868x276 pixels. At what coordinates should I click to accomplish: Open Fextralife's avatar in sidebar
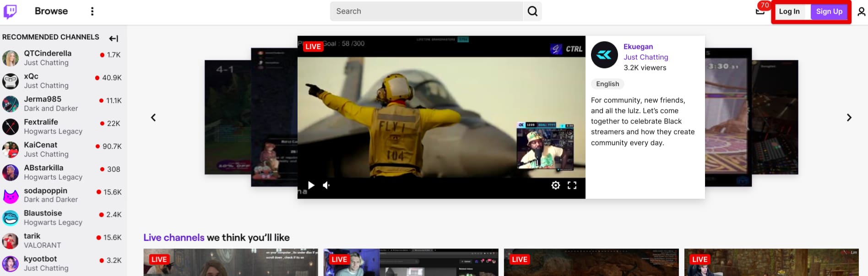11,127
